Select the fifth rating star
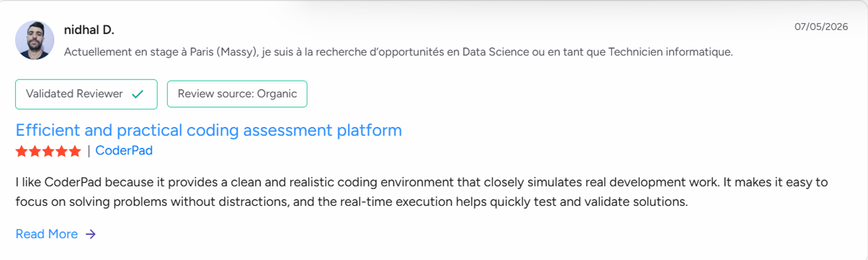Image resolution: width=868 pixels, height=260 pixels. click(x=74, y=151)
